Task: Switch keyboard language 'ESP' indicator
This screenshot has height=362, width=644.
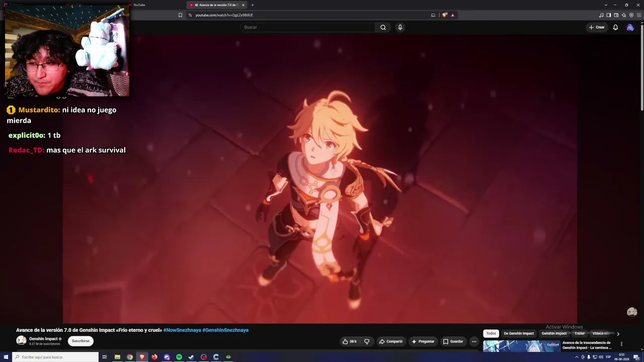Action: pyautogui.click(x=608, y=357)
